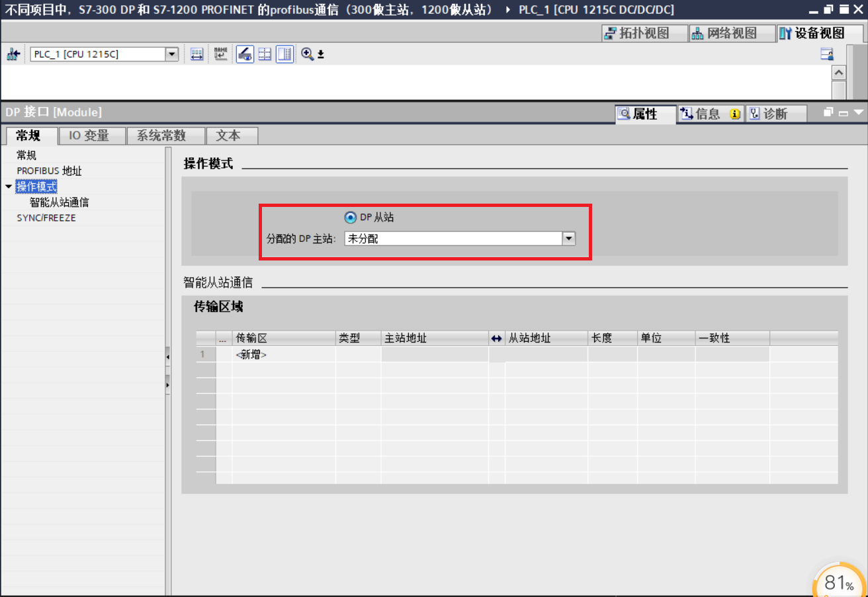Click <新增> to add a transfer area
The width and height of the screenshot is (868, 597).
click(x=251, y=354)
